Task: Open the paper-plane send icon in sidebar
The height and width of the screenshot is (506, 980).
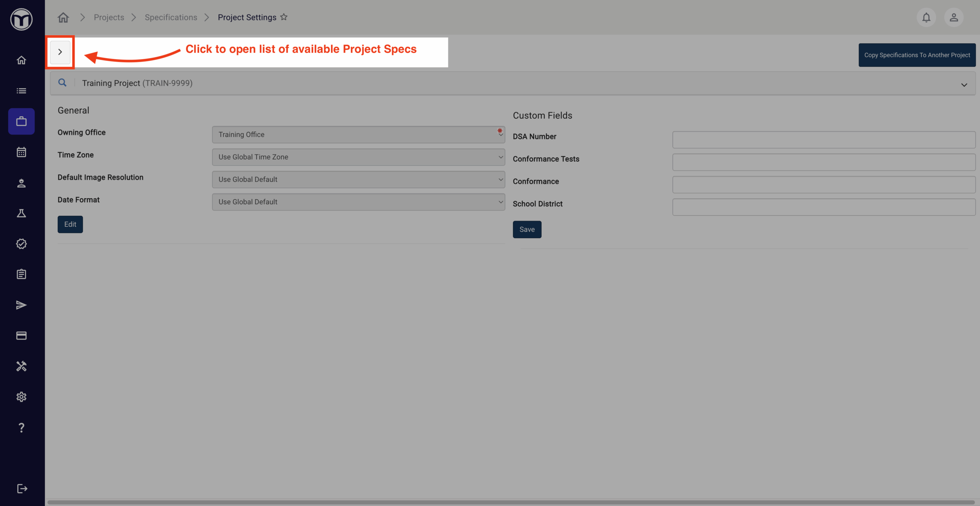Action: pos(21,305)
